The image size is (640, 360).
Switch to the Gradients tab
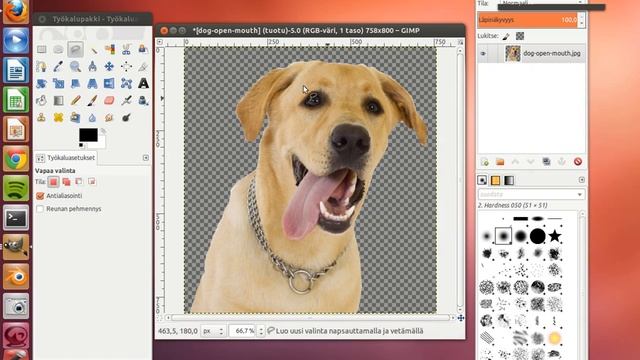tap(509, 180)
